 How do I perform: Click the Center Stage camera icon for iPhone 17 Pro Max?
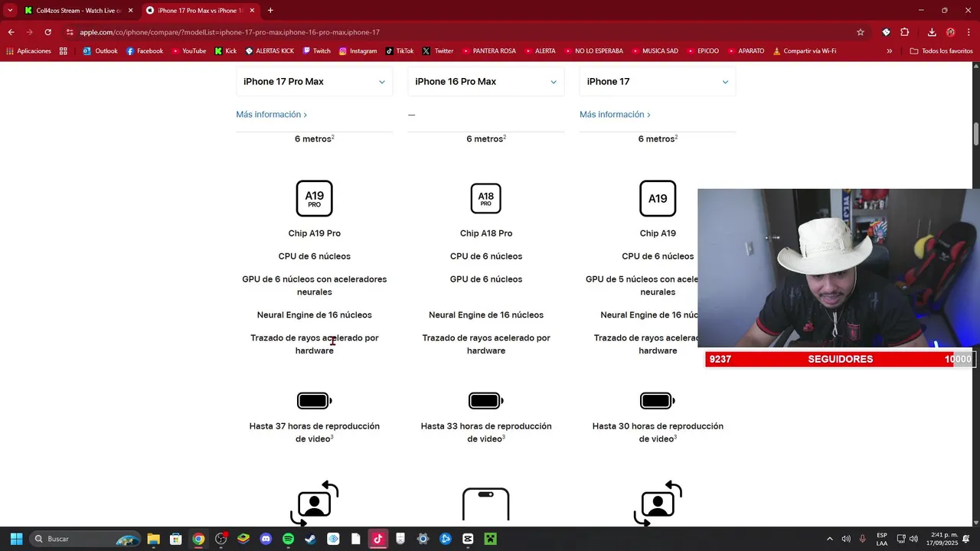click(x=314, y=504)
